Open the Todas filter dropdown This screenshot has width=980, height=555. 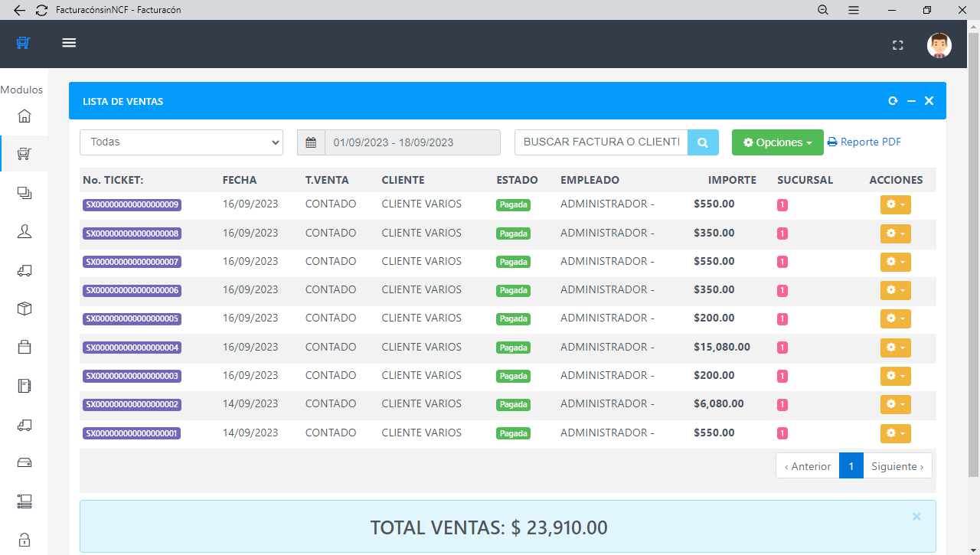point(181,142)
